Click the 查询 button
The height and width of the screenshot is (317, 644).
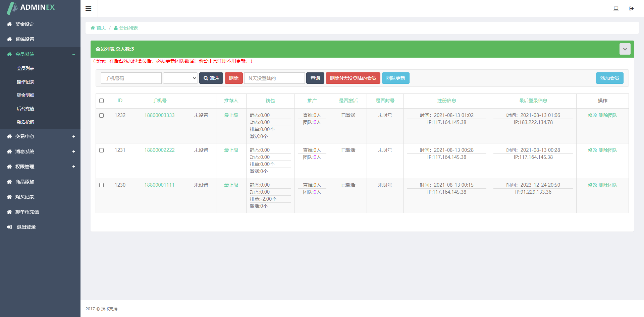315,78
